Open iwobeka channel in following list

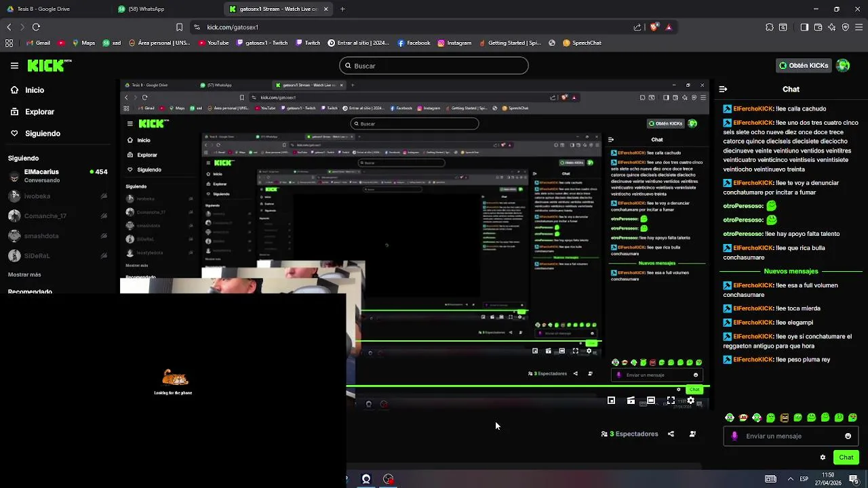point(58,196)
